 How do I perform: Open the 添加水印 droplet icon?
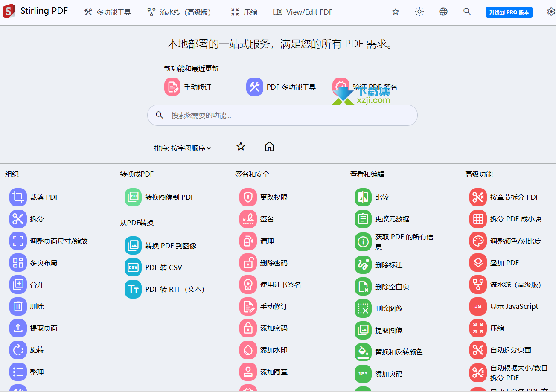pos(248,350)
